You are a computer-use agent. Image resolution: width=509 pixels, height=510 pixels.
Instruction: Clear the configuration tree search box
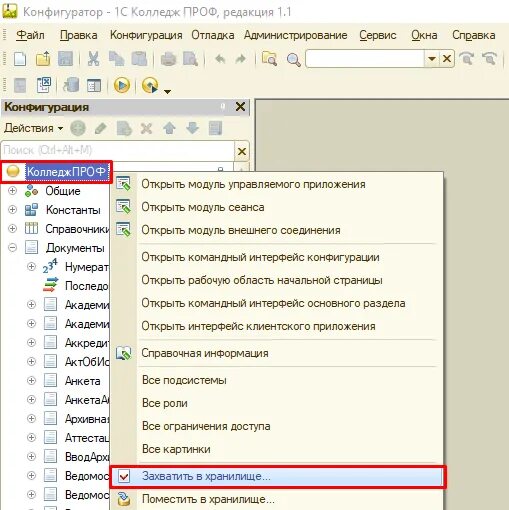click(242, 151)
